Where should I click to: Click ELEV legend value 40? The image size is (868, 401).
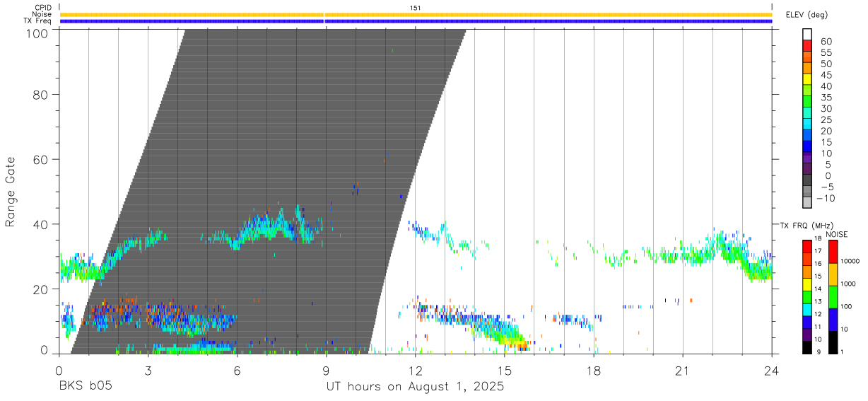pos(826,86)
